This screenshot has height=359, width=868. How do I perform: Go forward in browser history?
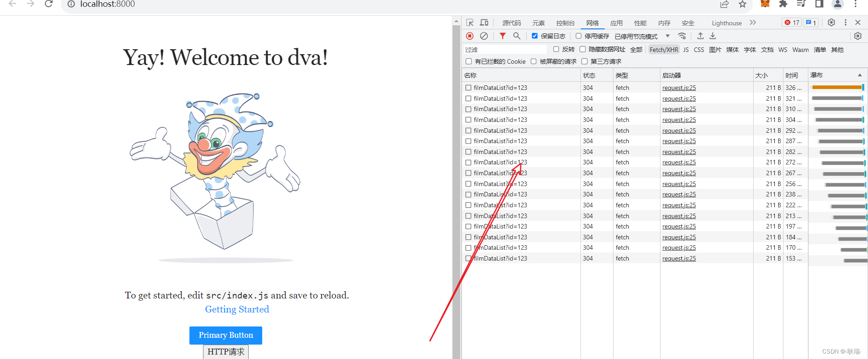pos(30,4)
